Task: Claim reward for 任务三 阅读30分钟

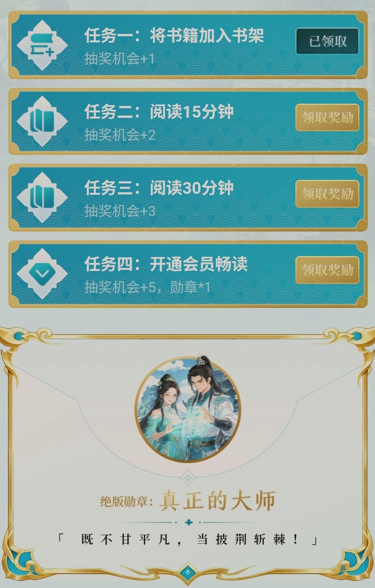Action: tap(327, 193)
